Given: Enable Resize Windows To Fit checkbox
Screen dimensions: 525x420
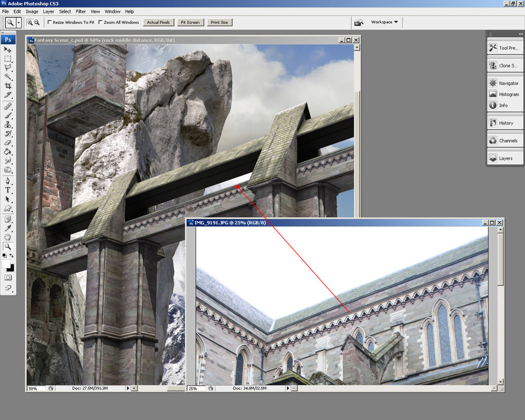Looking at the screenshot, I should click(x=50, y=23).
